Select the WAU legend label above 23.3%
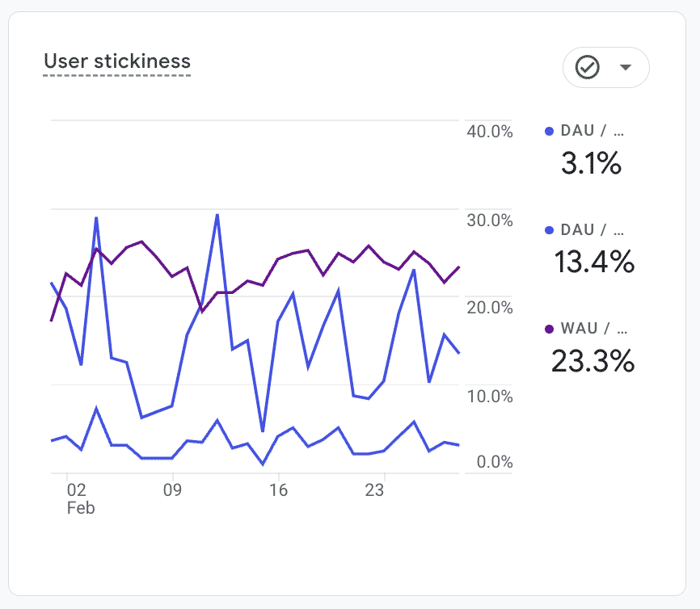This screenshot has width=700, height=609. tap(593, 329)
